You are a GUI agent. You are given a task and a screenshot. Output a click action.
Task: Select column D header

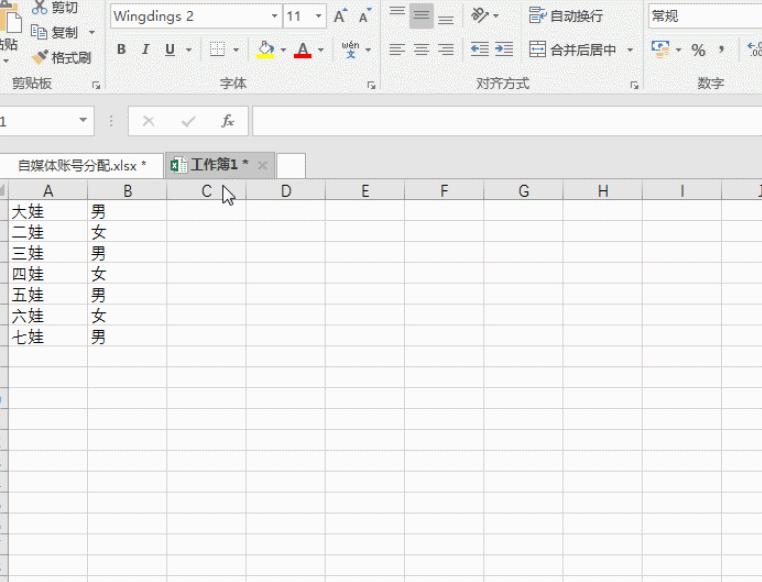click(x=286, y=191)
